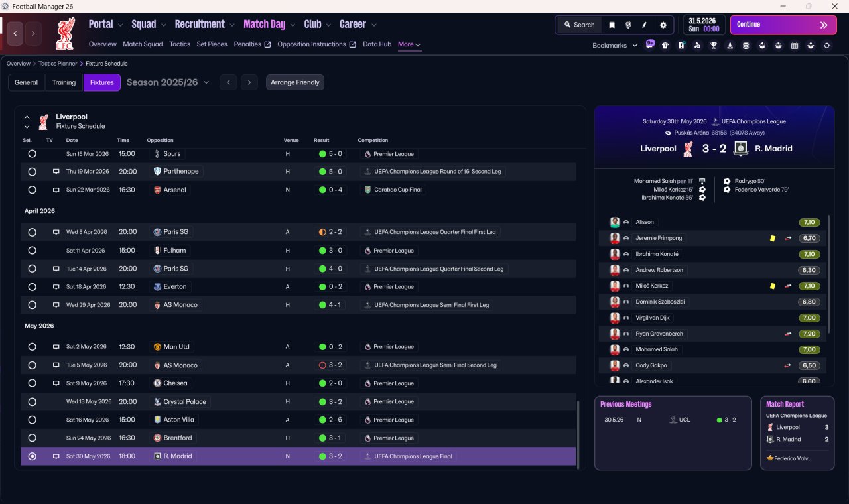Click the trophy bookmark icon
The width and height of the screenshot is (849, 504).
pos(714,46)
